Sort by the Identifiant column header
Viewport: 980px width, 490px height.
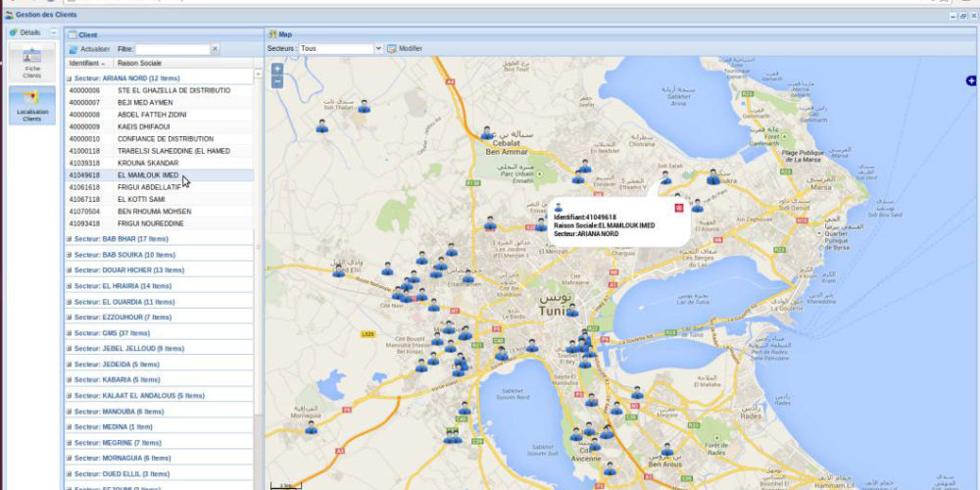pyautogui.click(x=84, y=63)
